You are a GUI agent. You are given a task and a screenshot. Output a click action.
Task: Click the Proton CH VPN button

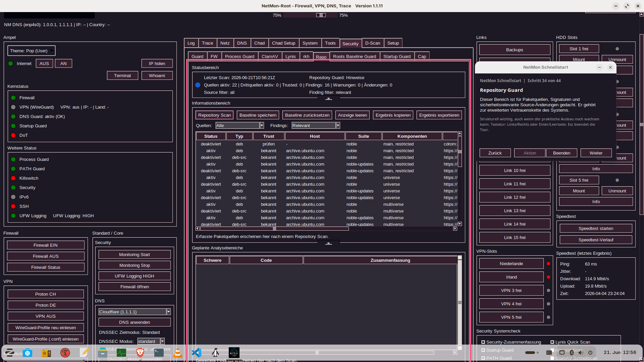pyautogui.click(x=46, y=294)
